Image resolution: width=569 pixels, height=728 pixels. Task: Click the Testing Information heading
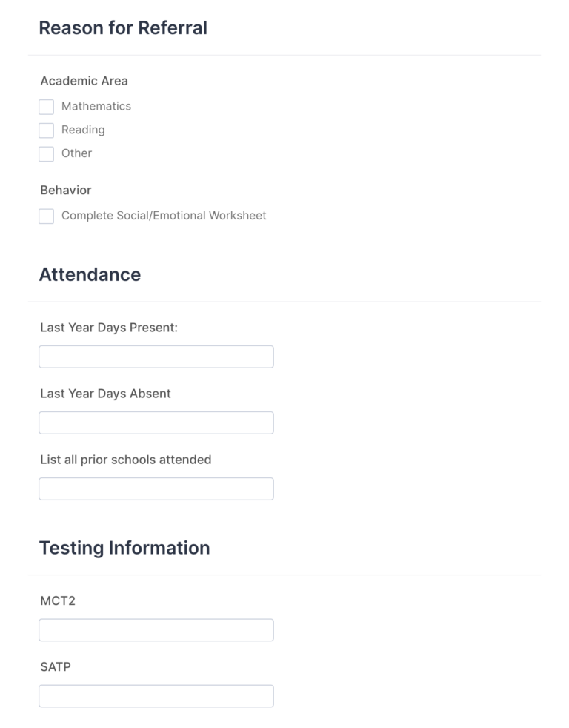124,548
